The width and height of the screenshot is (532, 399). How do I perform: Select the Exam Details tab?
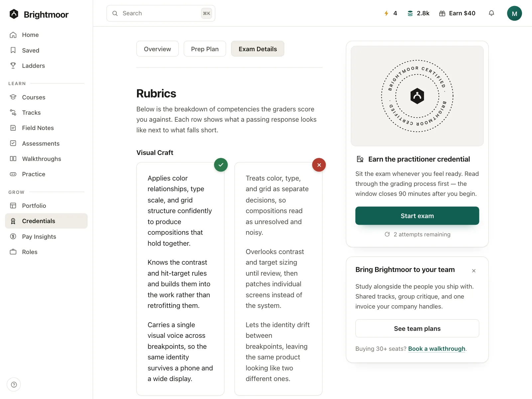pyautogui.click(x=258, y=49)
